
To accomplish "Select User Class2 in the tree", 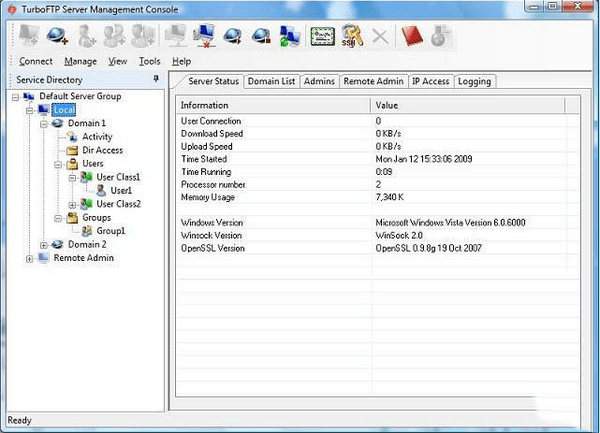I will [119, 204].
